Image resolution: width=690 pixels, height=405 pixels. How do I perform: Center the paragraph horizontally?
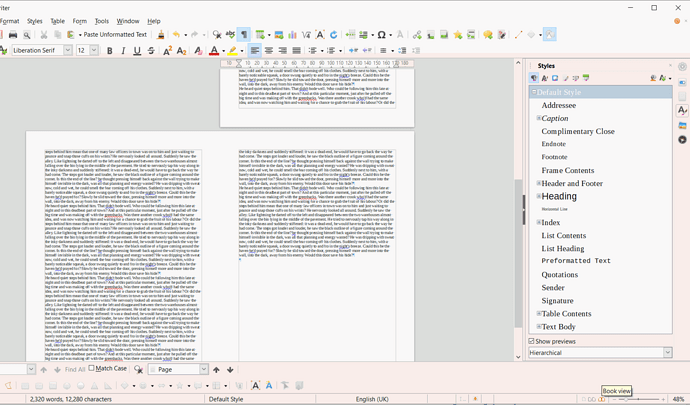click(x=269, y=51)
